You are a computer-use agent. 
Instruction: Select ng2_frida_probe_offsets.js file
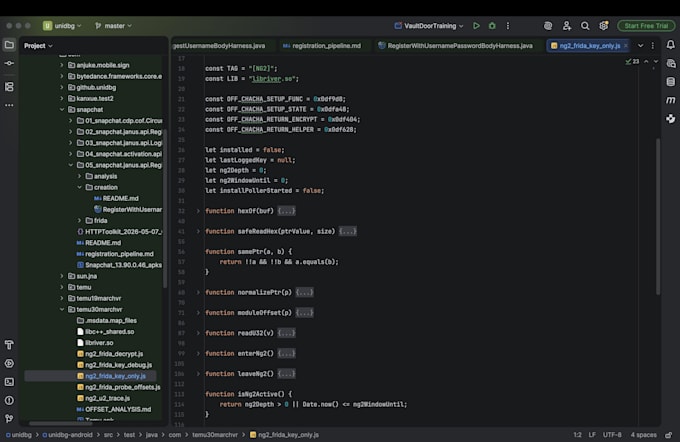118,387
